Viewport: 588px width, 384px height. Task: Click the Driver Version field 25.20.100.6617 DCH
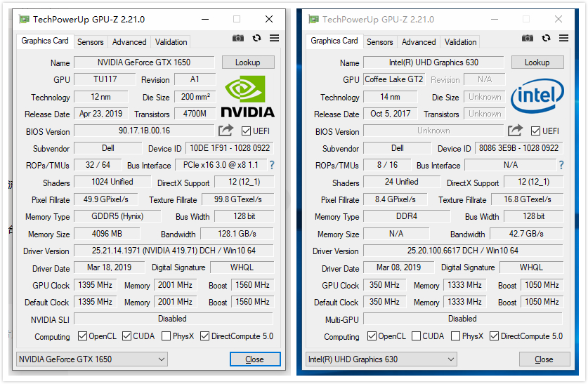463,250
